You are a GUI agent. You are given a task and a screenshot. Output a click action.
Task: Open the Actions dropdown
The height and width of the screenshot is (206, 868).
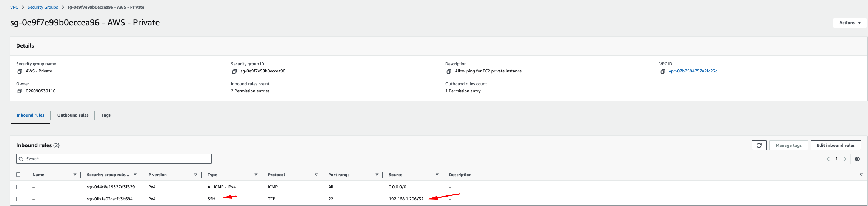click(x=850, y=23)
